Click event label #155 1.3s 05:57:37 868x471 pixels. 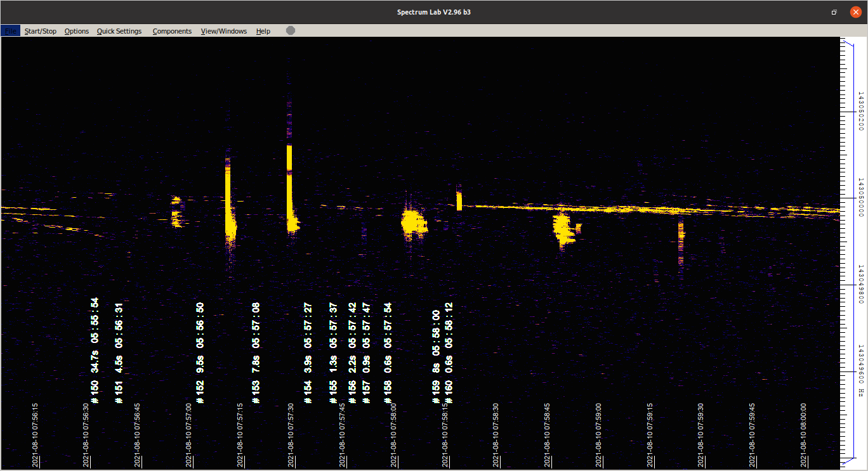(333, 352)
